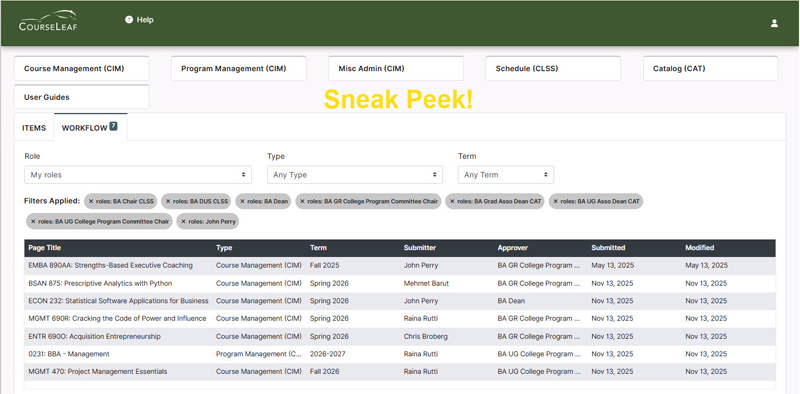Open 0231: BBA - Management row
Image resolution: width=800 pixels, height=394 pixels.
pos(400,354)
